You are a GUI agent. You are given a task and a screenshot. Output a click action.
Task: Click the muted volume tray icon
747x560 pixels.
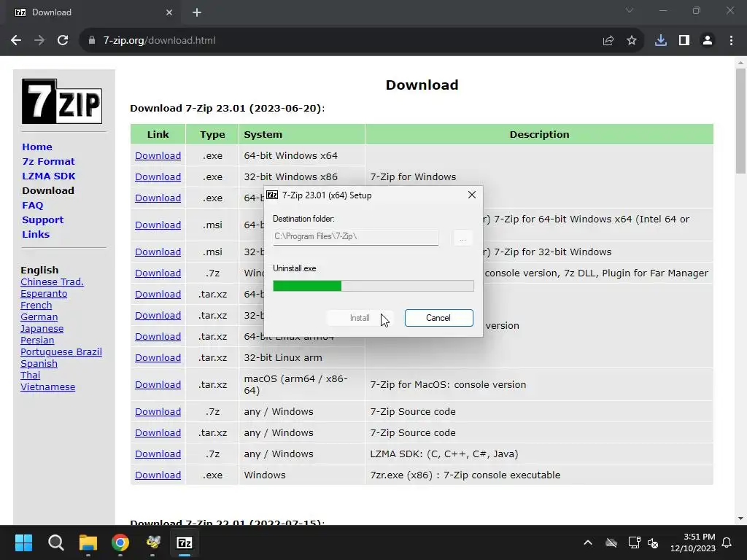[x=653, y=542]
